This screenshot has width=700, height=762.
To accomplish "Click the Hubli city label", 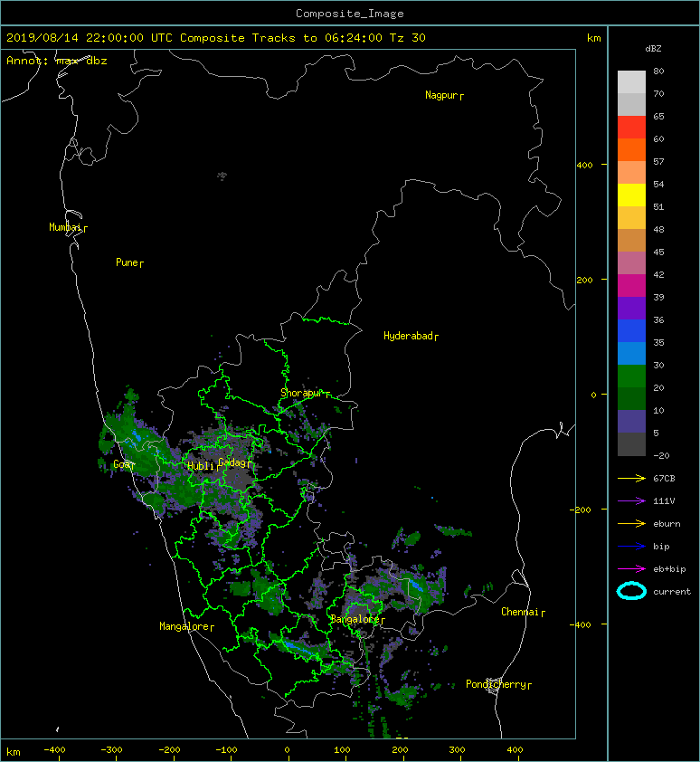I will [201, 466].
